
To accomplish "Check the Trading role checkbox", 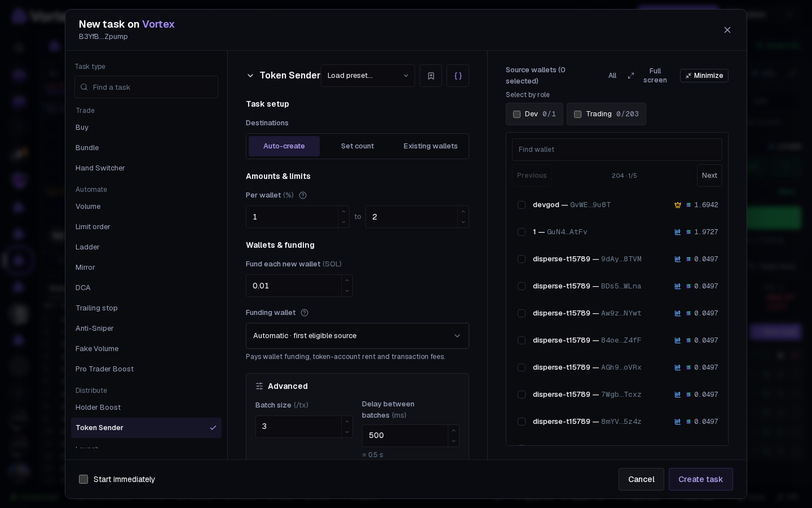I will point(577,114).
